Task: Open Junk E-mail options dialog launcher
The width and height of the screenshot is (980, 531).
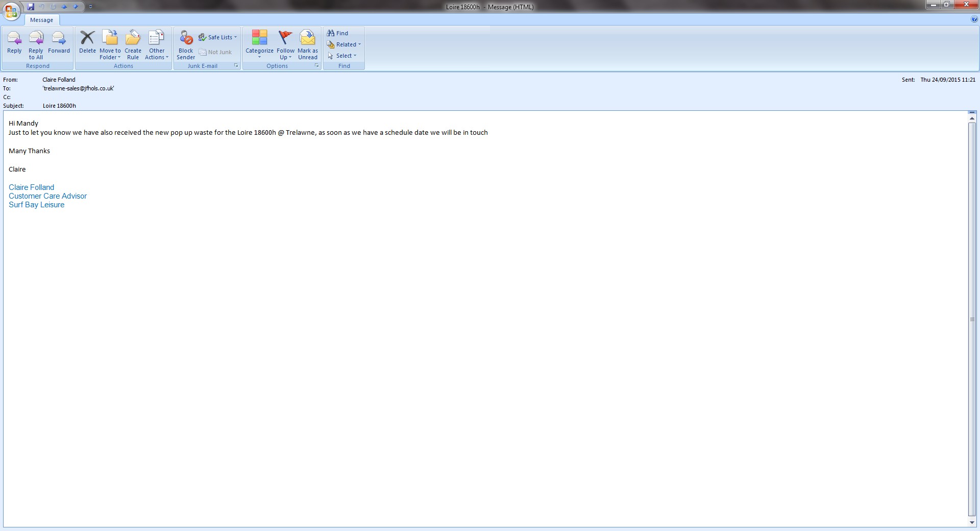Action: [x=236, y=66]
